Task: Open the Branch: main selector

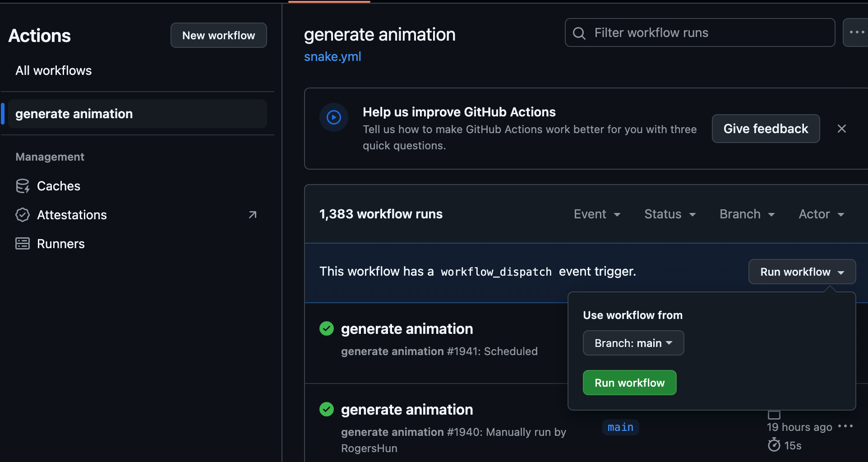Action: point(633,343)
